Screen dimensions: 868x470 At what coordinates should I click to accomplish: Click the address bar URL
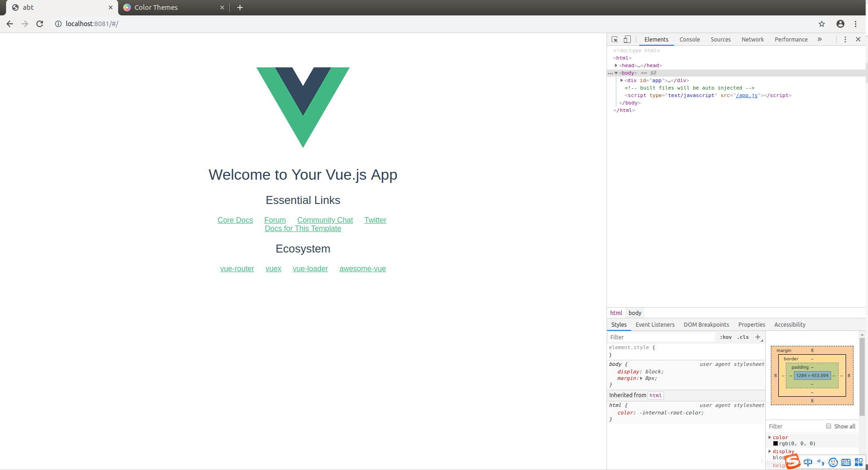click(92, 24)
